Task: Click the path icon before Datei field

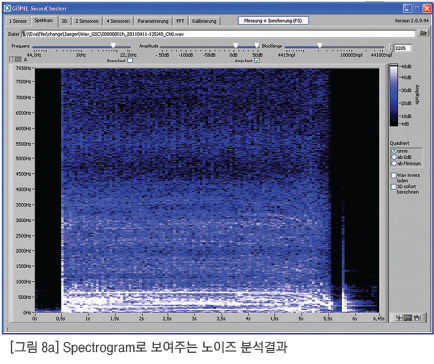Action: coord(23,34)
